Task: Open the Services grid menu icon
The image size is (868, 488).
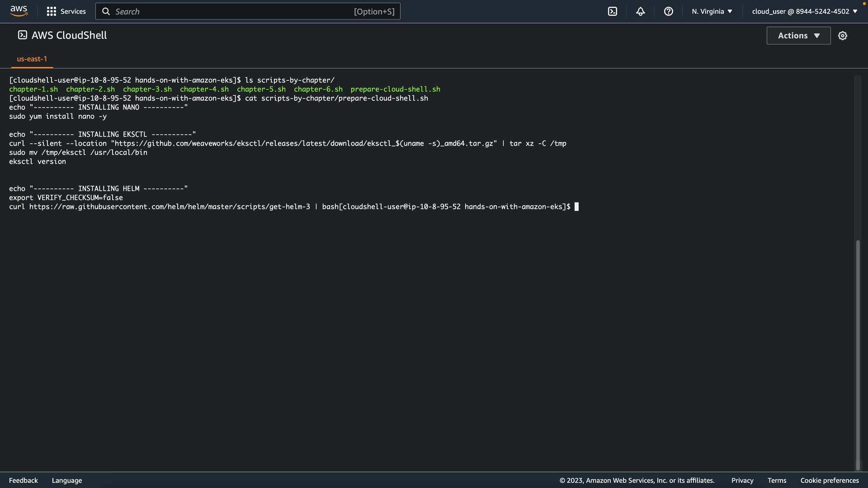Action: (52, 11)
